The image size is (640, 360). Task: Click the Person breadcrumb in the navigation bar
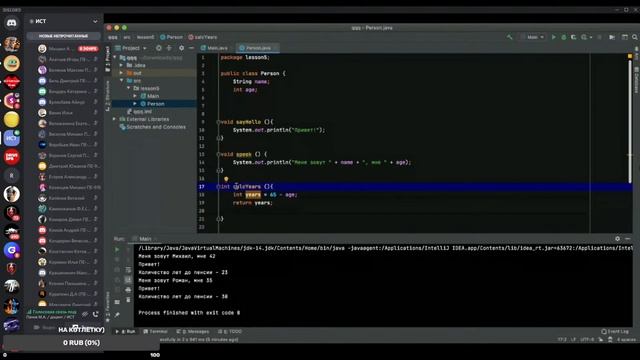[x=171, y=37]
